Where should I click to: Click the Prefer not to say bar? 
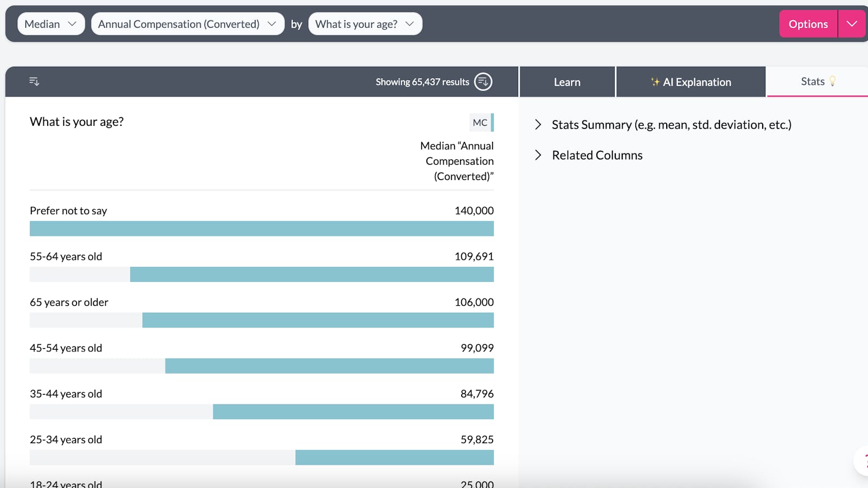[x=261, y=228]
